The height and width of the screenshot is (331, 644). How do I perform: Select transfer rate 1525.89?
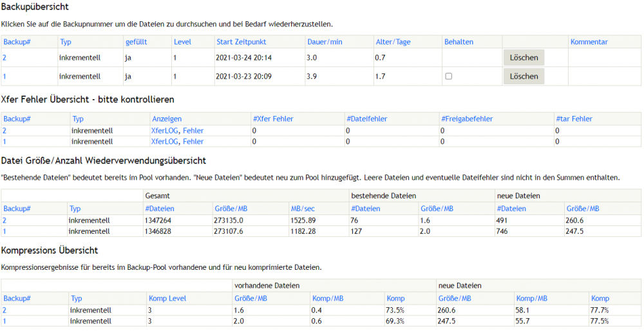coord(303,220)
